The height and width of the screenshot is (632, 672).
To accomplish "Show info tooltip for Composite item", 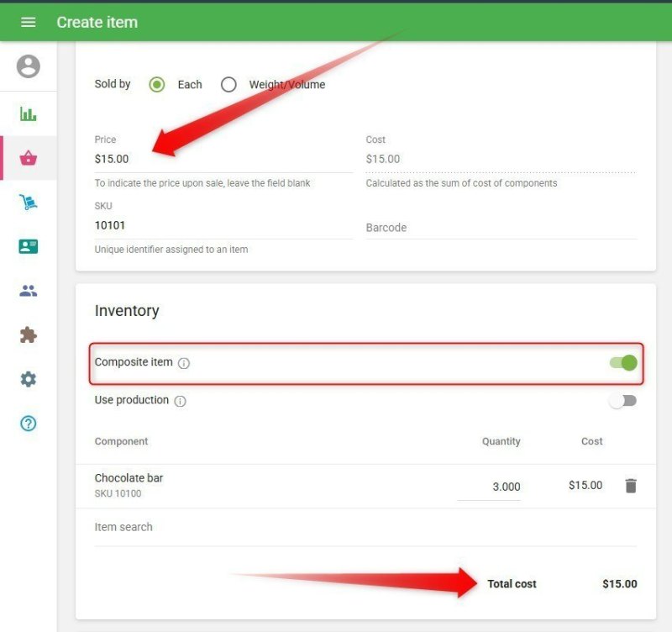I will tap(184, 363).
